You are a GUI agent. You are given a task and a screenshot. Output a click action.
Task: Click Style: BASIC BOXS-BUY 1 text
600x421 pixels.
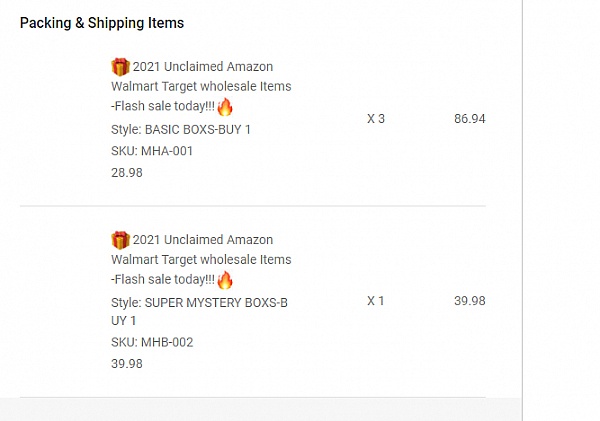pos(181,130)
